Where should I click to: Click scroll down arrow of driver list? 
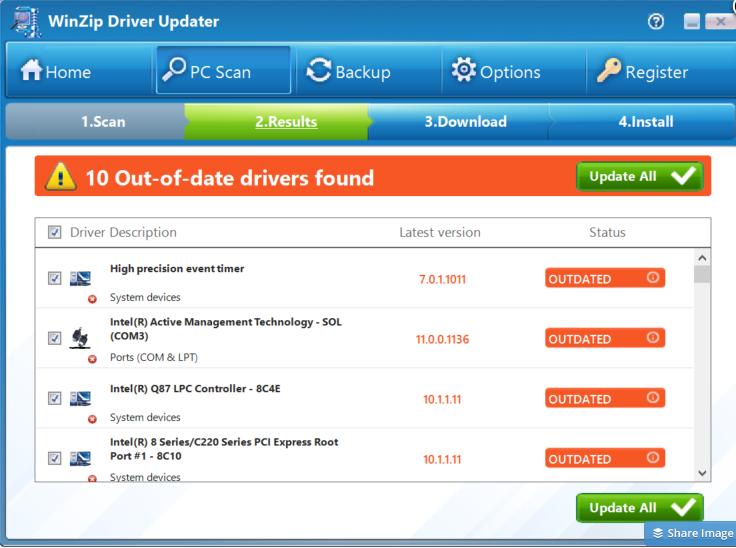702,473
